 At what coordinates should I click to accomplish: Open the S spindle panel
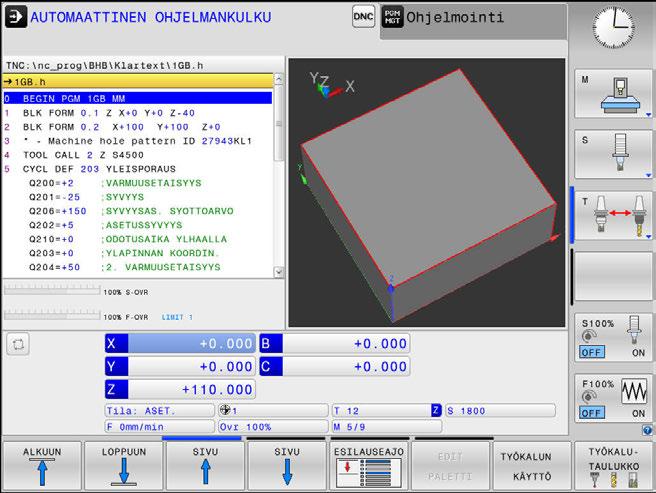pos(613,154)
